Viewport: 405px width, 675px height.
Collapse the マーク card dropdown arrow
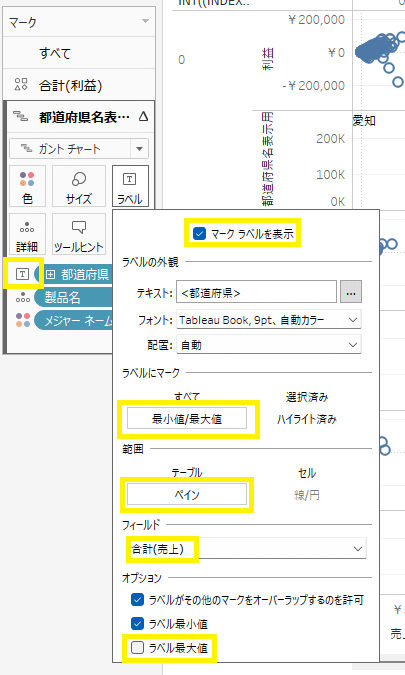tap(145, 21)
